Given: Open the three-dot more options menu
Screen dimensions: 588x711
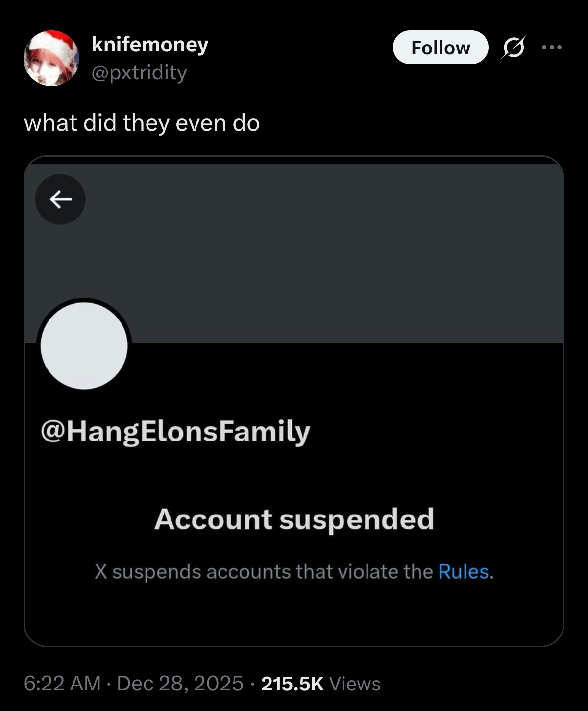Looking at the screenshot, I should point(552,48).
